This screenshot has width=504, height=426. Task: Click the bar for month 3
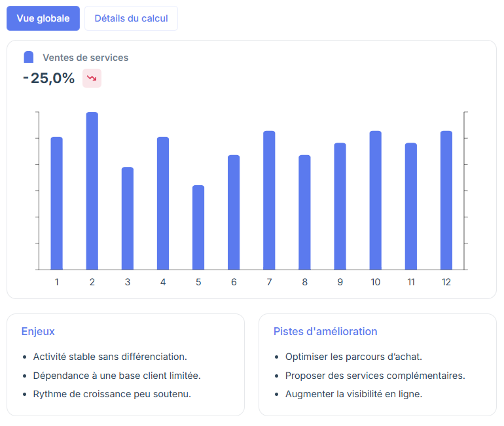click(x=128, y=219)
